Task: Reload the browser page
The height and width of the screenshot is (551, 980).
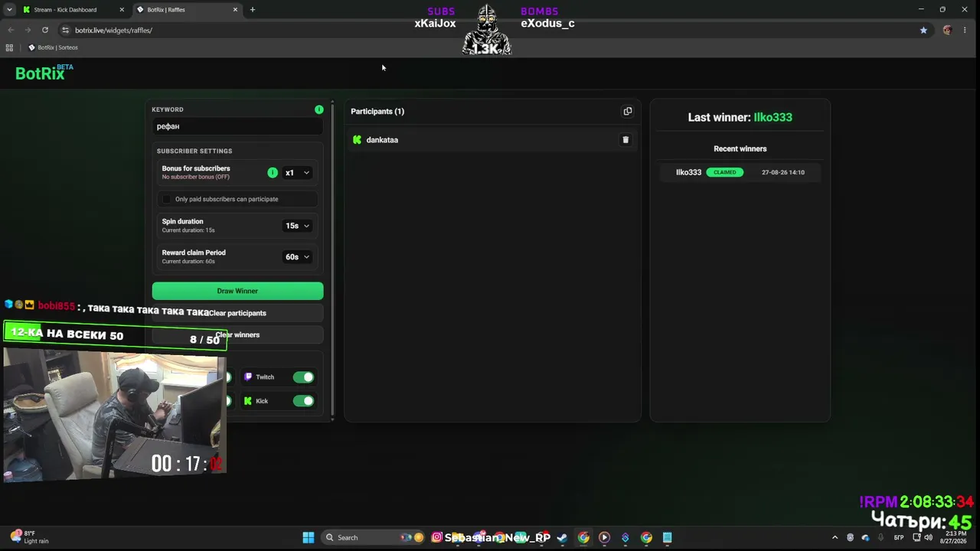Action: coord(45,30)
